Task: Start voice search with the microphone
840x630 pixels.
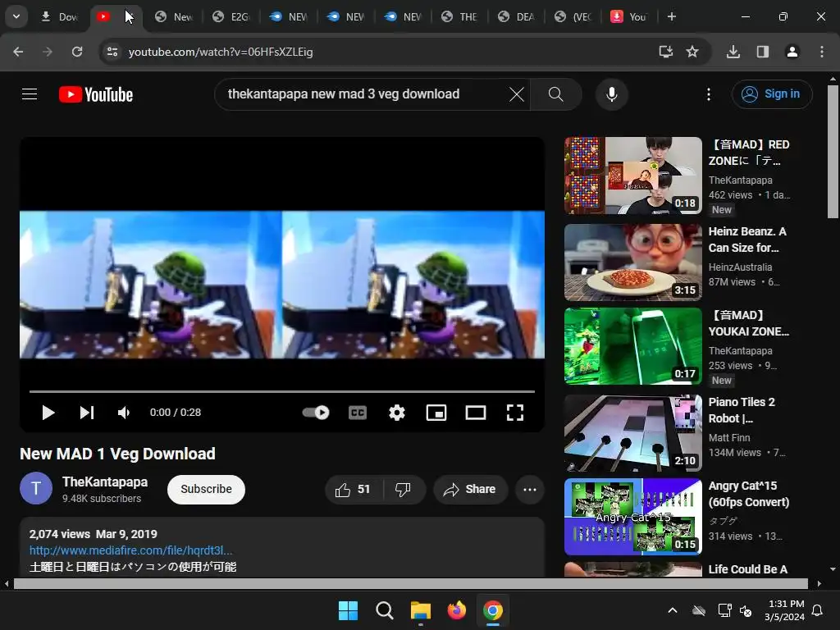Action: point(611,94)
